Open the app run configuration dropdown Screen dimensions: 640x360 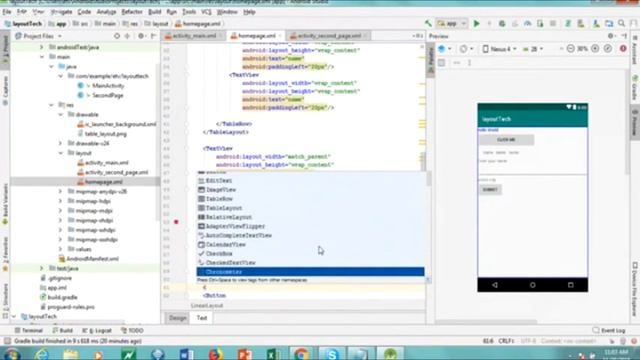click(452, 24)
